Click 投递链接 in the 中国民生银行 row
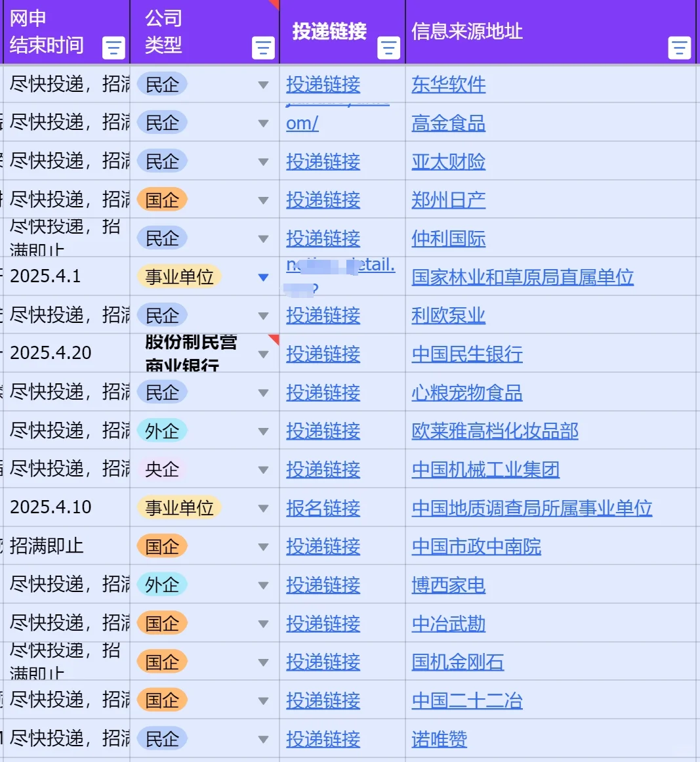 coord(323,354)
